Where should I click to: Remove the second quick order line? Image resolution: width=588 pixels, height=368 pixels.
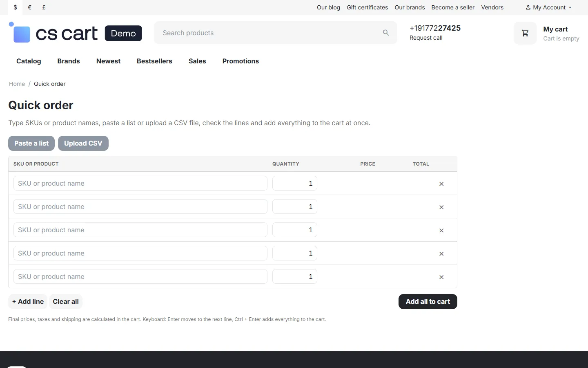(x=441, y=207)
